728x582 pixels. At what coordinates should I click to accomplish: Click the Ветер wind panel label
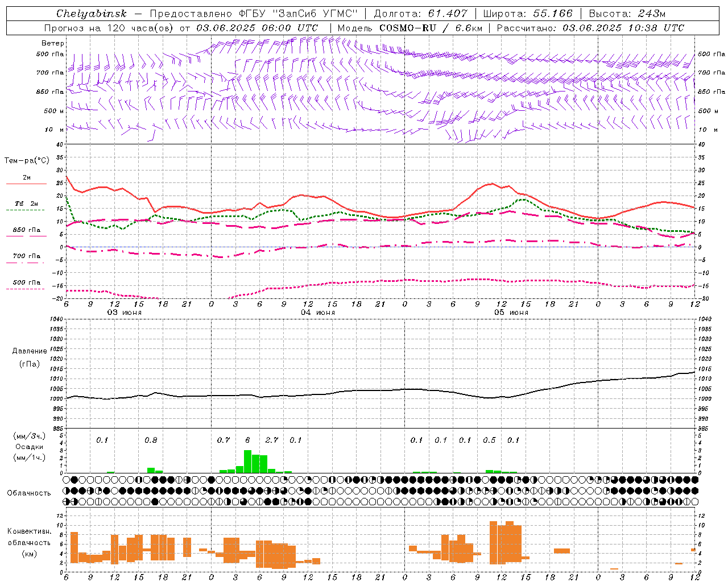coord(53,43)
